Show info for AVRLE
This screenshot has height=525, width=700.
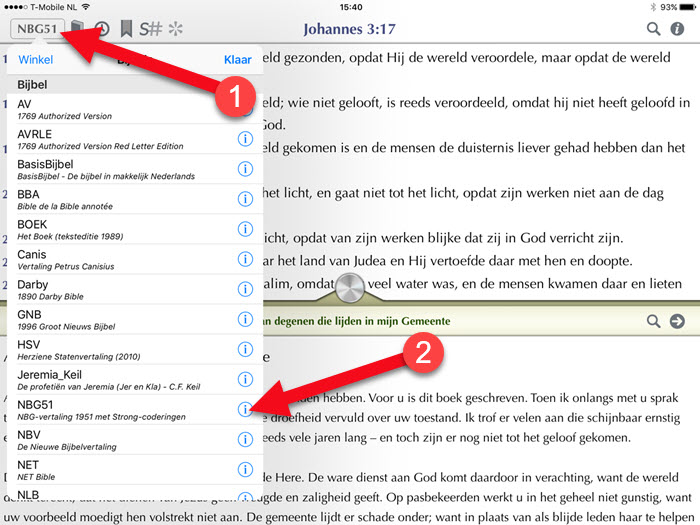245,139
